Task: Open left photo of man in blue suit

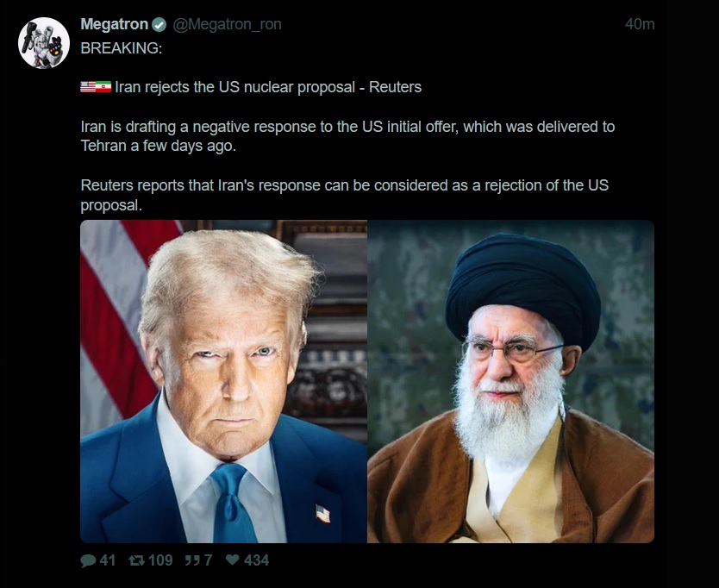Action: pyautogui.click(x=224, y=382)
